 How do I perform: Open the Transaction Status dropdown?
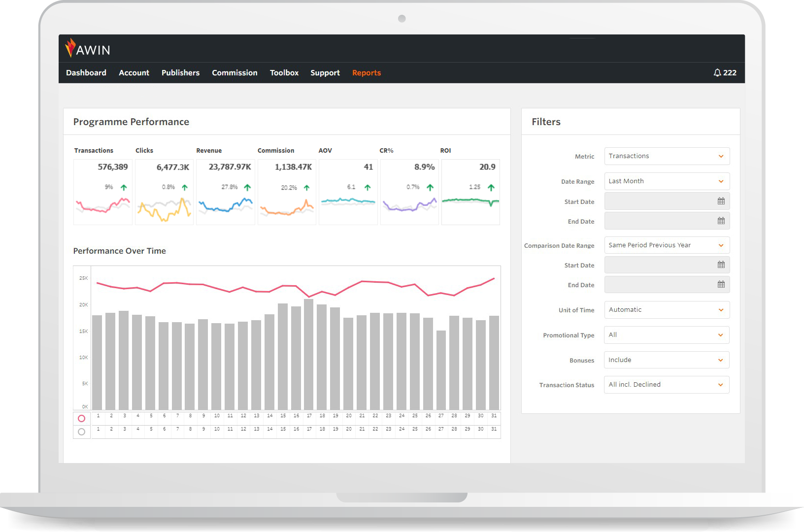pos(667,385)
